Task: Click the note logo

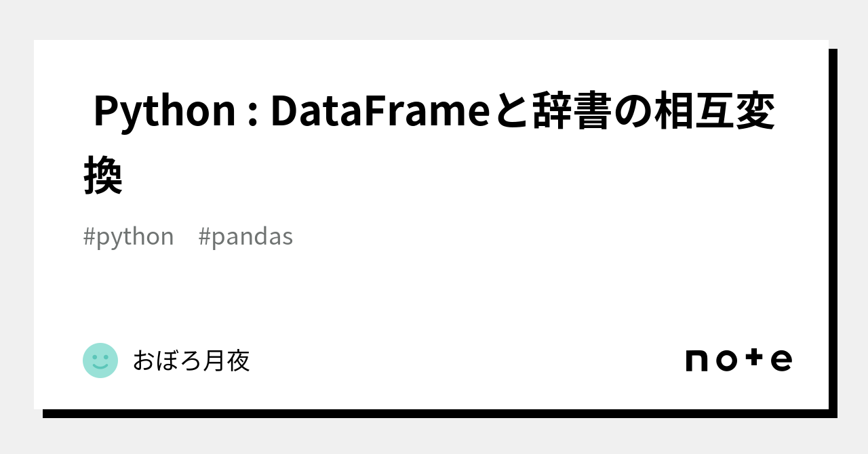Action: (738, 360)
